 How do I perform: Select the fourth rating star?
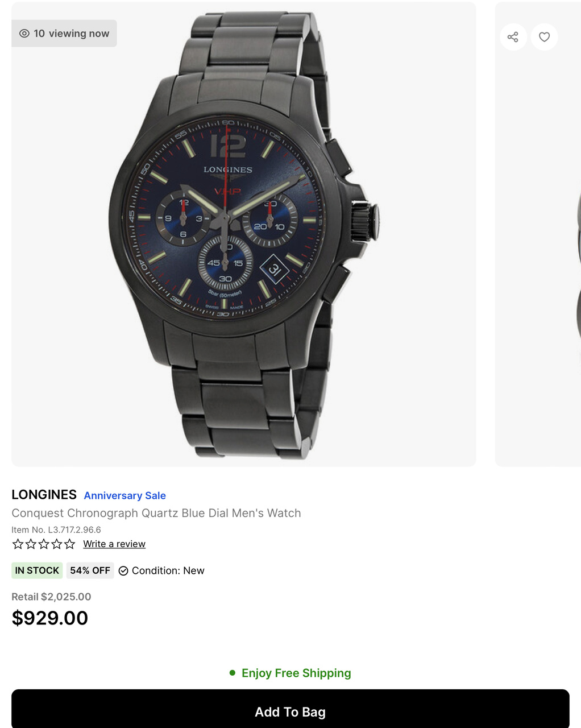coord(57,544)
